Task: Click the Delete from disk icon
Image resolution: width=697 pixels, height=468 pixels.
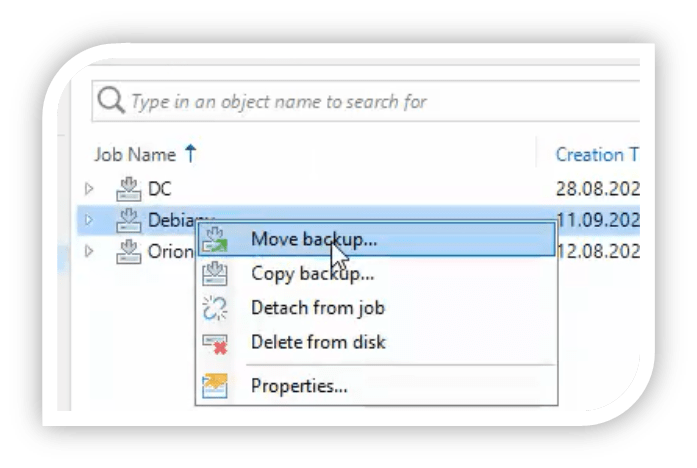Action: pyautogui.click(x=215, y=343)
